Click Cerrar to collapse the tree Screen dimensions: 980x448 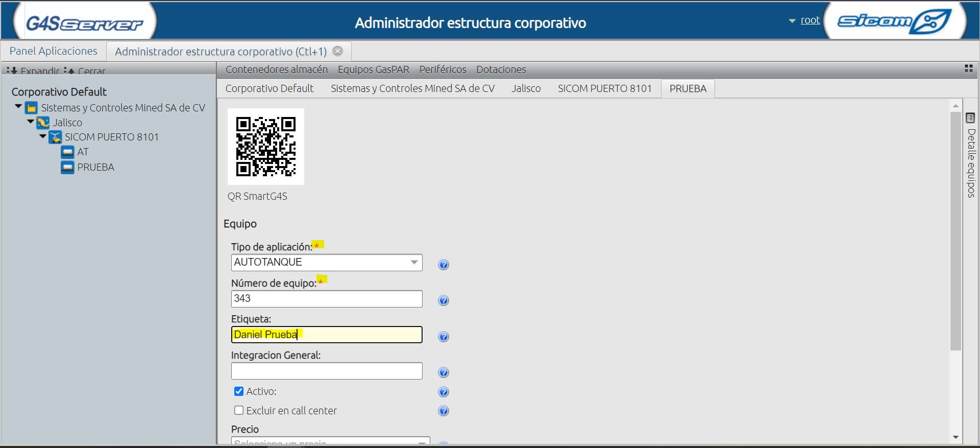point(86,71)
